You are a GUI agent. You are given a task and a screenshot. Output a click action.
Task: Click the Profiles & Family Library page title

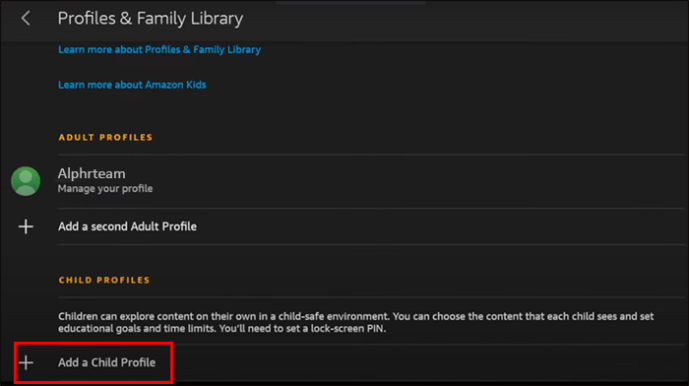pos(150,18)
